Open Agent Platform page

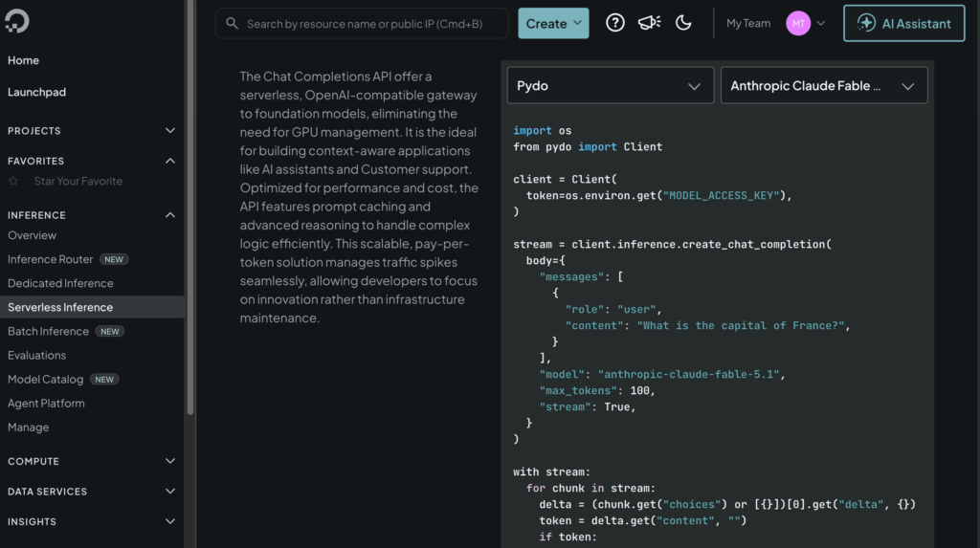pos(46,403)
